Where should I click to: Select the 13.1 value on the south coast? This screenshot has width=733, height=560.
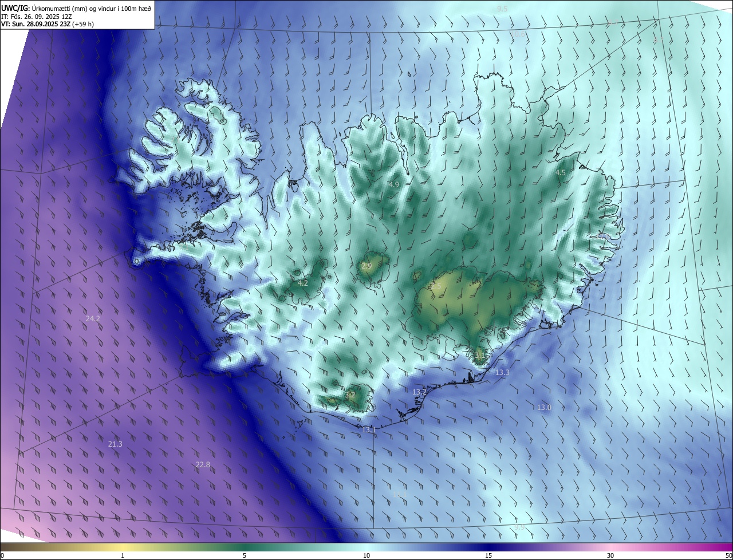pyautogui.click(x=369, y=429)
